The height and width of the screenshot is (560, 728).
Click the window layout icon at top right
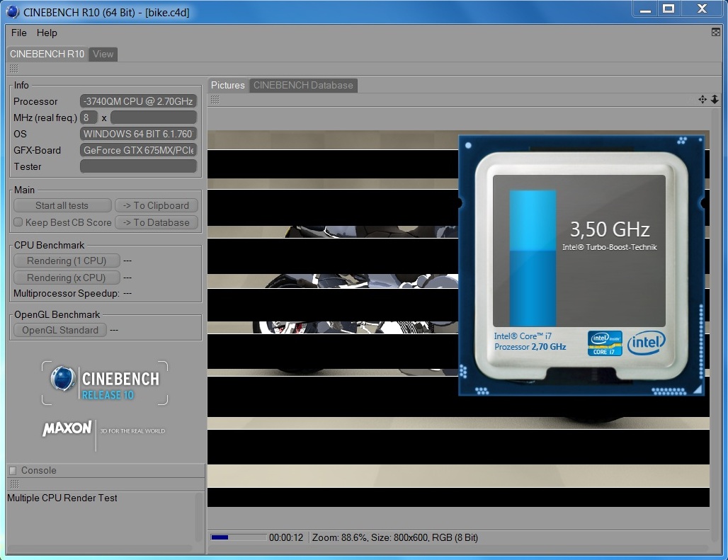click(716, 32)
